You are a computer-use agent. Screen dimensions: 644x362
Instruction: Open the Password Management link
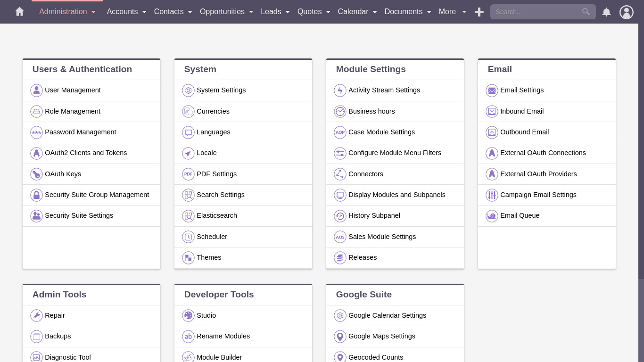80,132
